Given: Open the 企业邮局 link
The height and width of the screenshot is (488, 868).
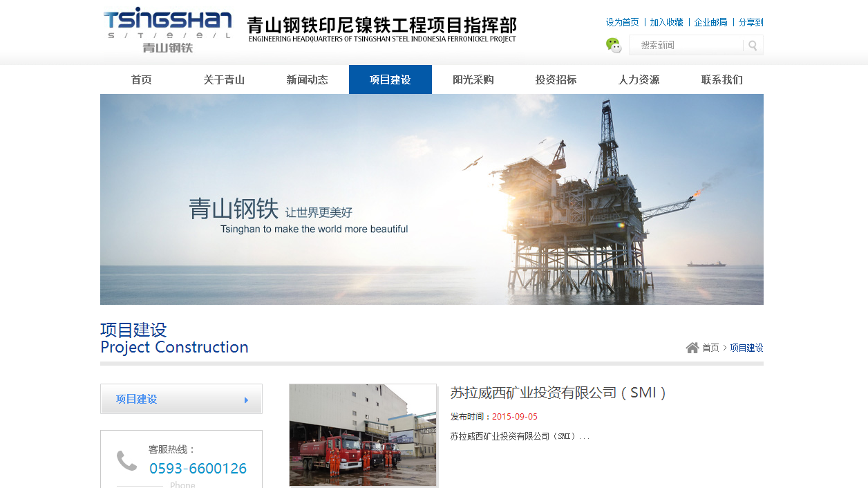Looking at the screenshot, I should point(711,22).
